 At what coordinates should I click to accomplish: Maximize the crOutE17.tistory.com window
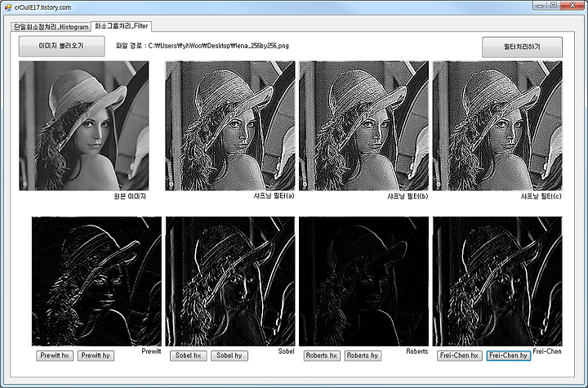click(554, 6)
